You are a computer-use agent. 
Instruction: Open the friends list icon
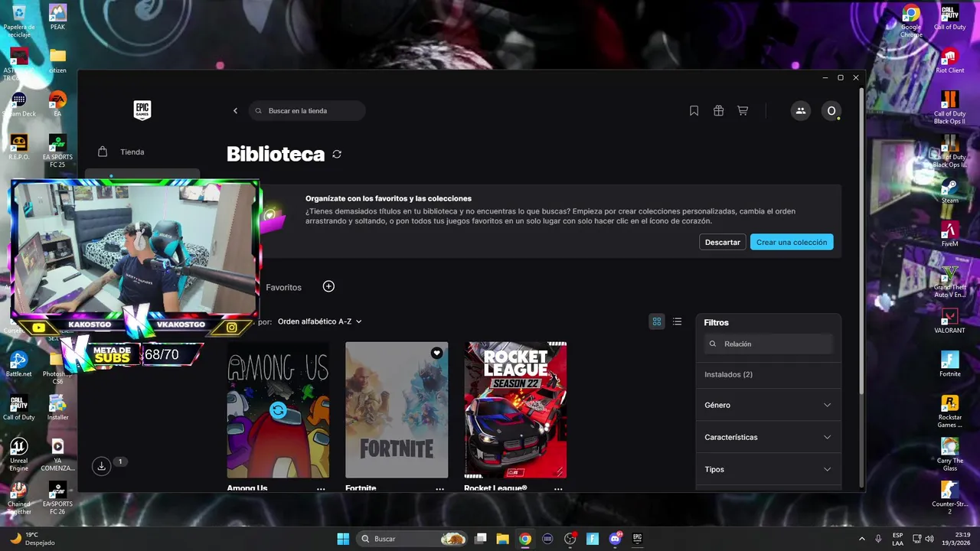800,111
